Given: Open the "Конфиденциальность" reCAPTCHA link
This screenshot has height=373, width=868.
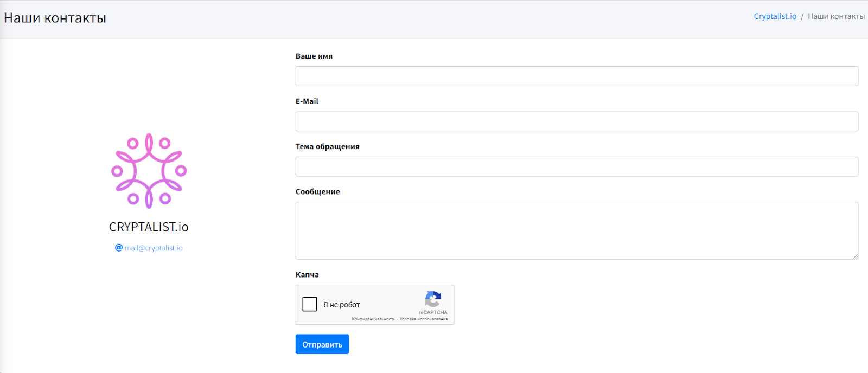Looking at the screenshot, I should [x=373, y=319].
